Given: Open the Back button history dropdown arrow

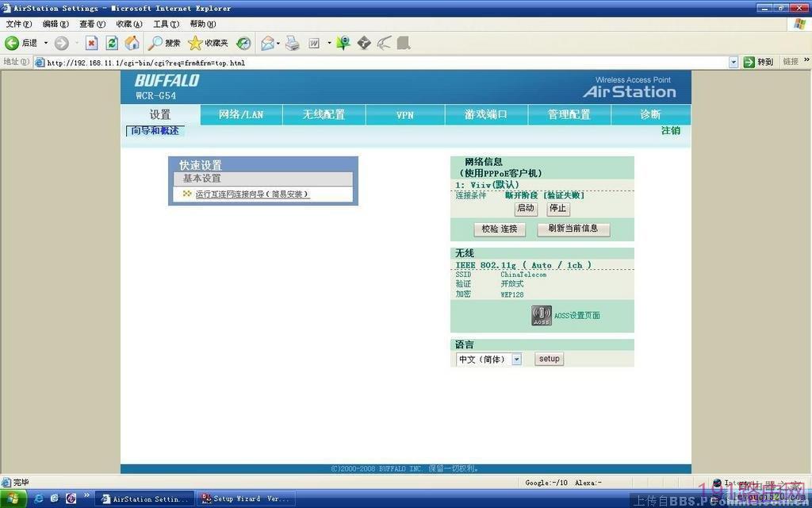Looking at the screenshot, I should [45, 43].
